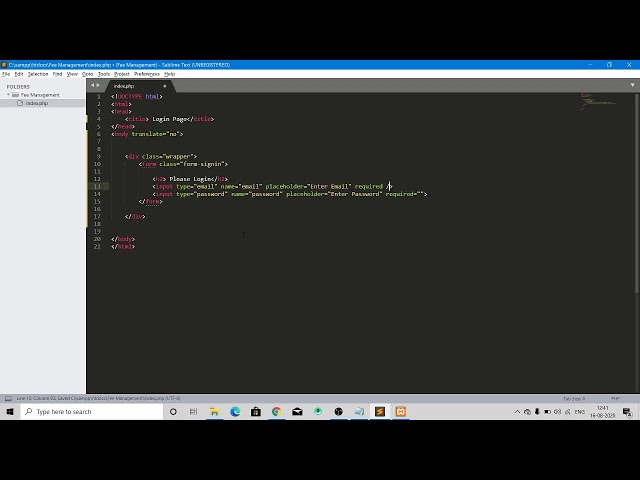
Task: Open Microsoft Store from taskbar
Action: pyautogui.click(x=256, y=412)
